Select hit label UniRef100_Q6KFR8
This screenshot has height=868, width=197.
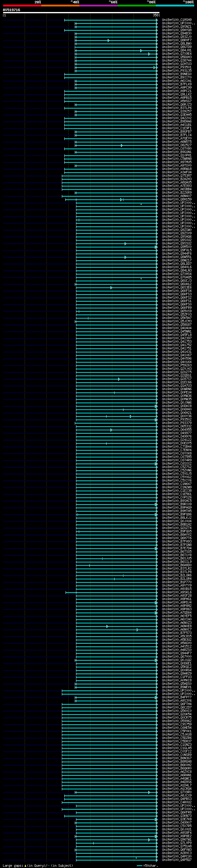pyautogui.click(x=176, y=812)
